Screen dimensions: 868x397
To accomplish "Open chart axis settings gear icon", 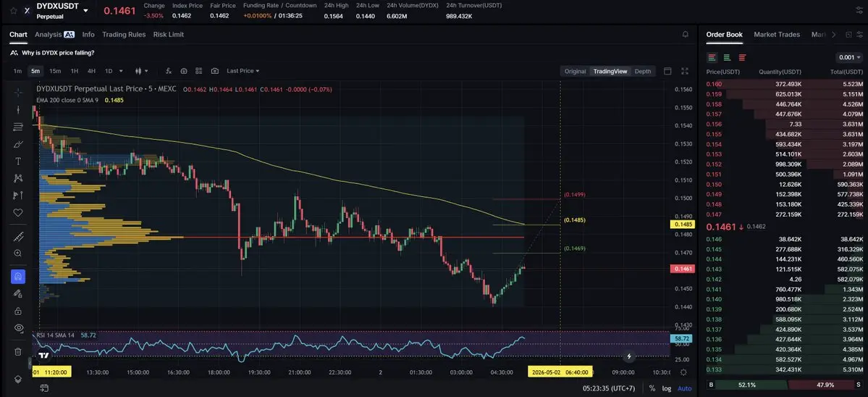I will (683, 372).
